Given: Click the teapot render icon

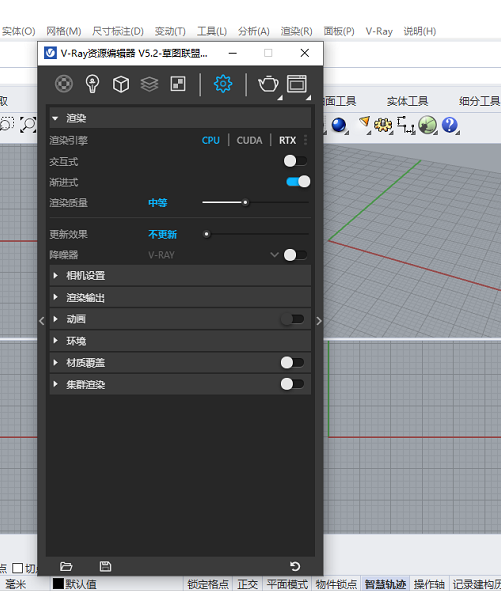Looking at the screenshot, I should (268, 84).
